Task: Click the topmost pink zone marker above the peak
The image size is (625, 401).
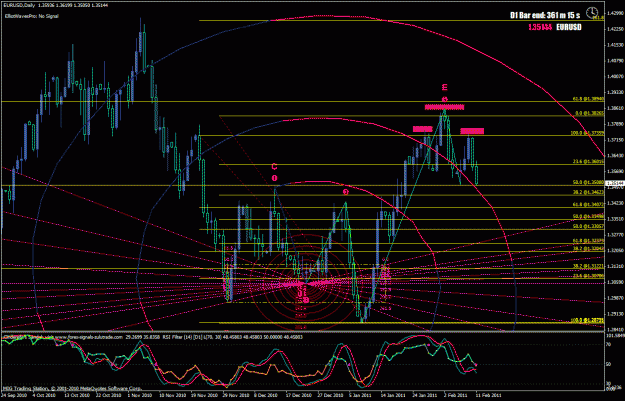Action: (444, 107)
